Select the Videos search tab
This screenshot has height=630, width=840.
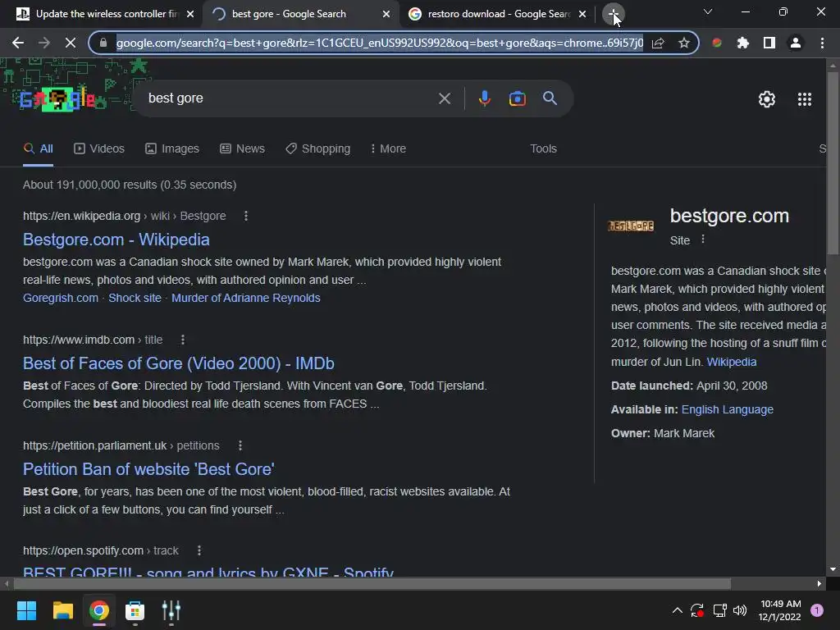click(x=99, y=148)
